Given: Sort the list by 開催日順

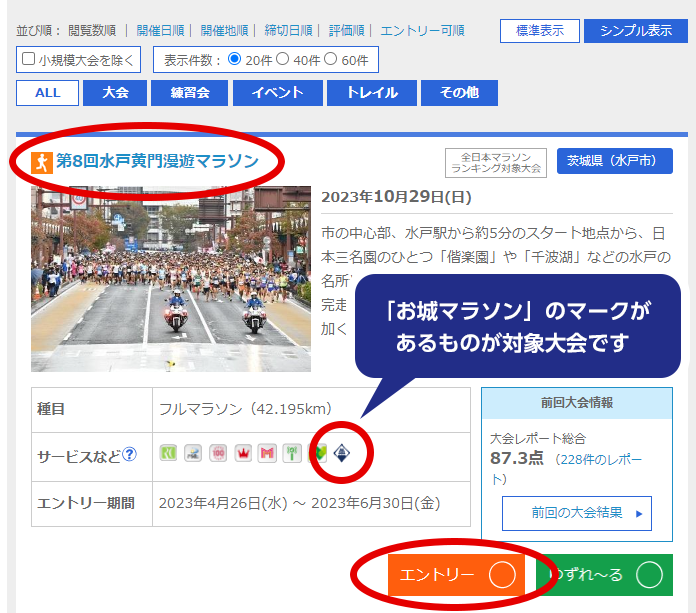Looking at the screenshot, I should click(161, 31).
